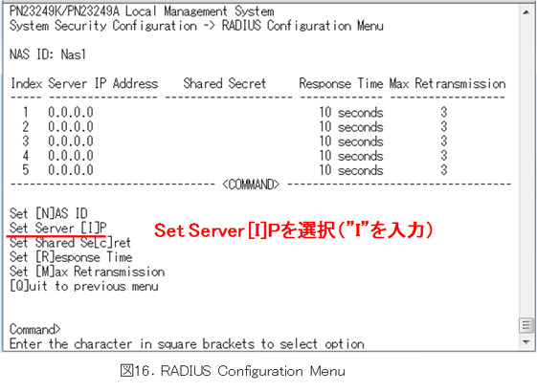This screenshot has height=392, width=537.
Task: Click the Max Retransmission column header
Action: pos(448,83)
